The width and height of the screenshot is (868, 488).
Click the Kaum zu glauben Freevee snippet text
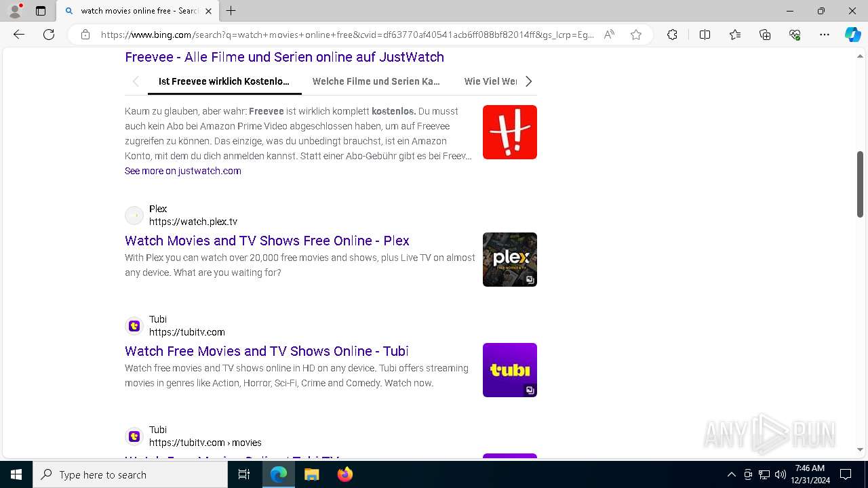coord(298,134)
